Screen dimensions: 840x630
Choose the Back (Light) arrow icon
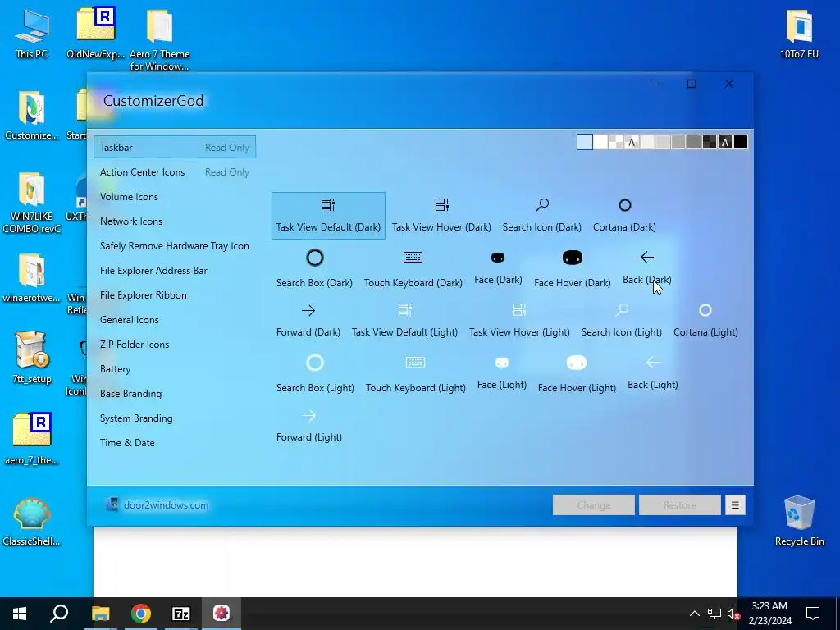652,373
